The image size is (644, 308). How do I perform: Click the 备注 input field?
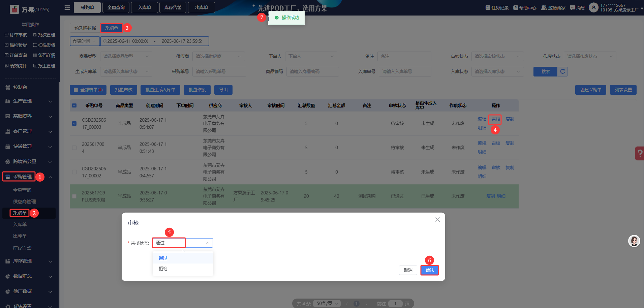click(404, 56)
